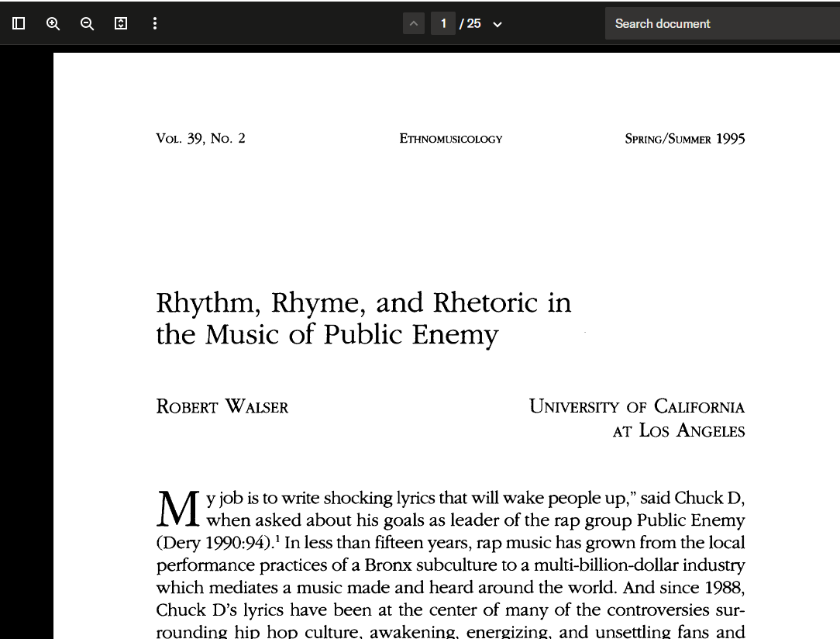
Task: Click the 'Vol. 39, No. 2' text
Action: coord(201,139)
